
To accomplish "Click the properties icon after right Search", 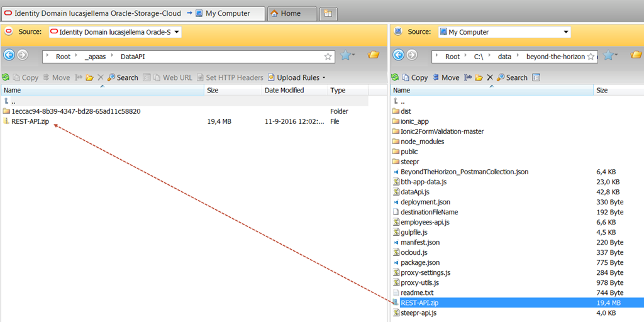I will pos(536,77).
